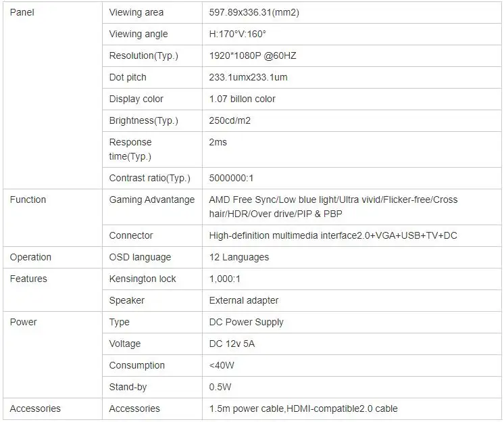The height and width of the screenshot is (422, 504).
Task: Click the Dot pitch label cell
Action: [x=128, y=77]
